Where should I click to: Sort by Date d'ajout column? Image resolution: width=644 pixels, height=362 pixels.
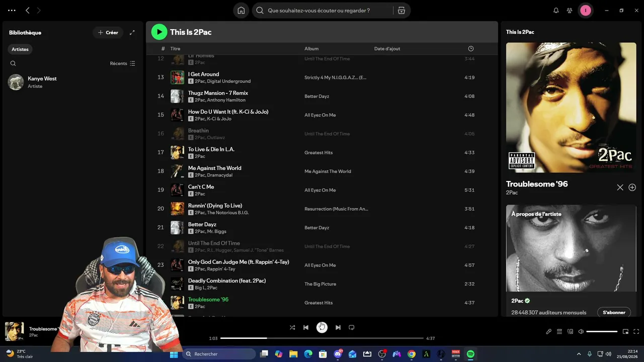tap(387, 49)
